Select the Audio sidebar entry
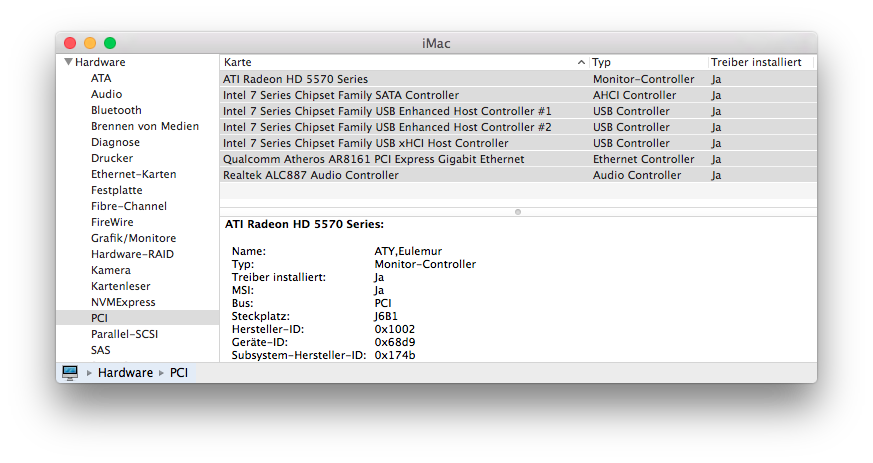This screenshot has height=463, width=873. point(106,94)
